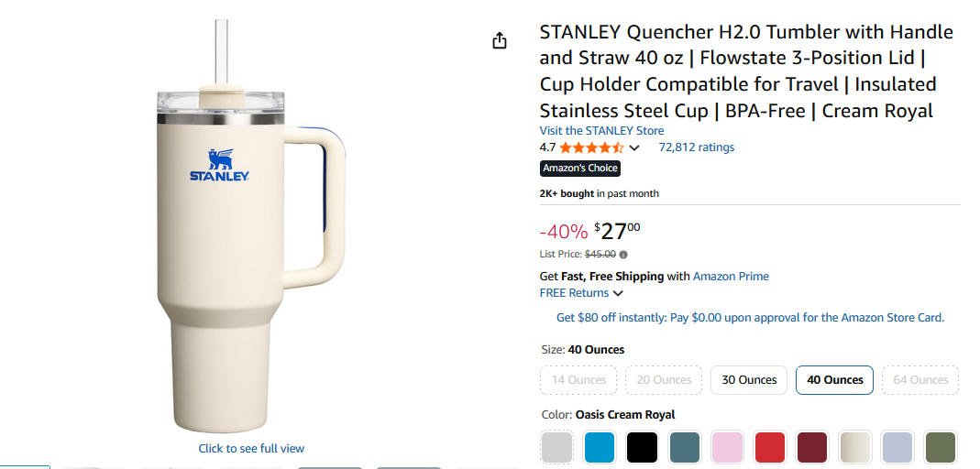This screenshot has height=469, width=980.
Task: Click the list price info icon
Action: click(x=624, y=255)
